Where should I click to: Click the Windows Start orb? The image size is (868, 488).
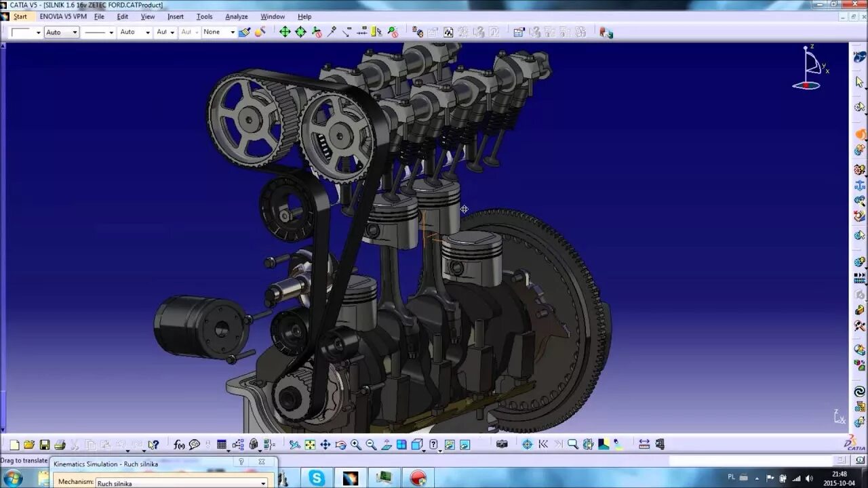click(x=14, y=478)
